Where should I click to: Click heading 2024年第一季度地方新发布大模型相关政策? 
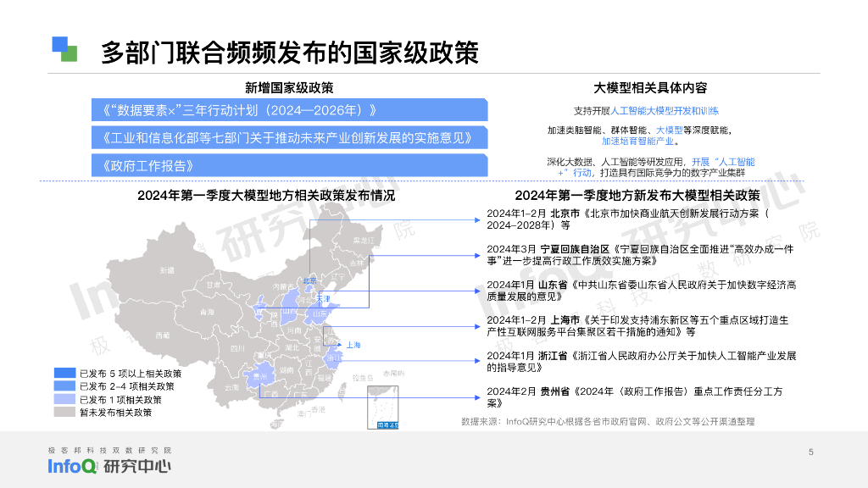[637, 196]
